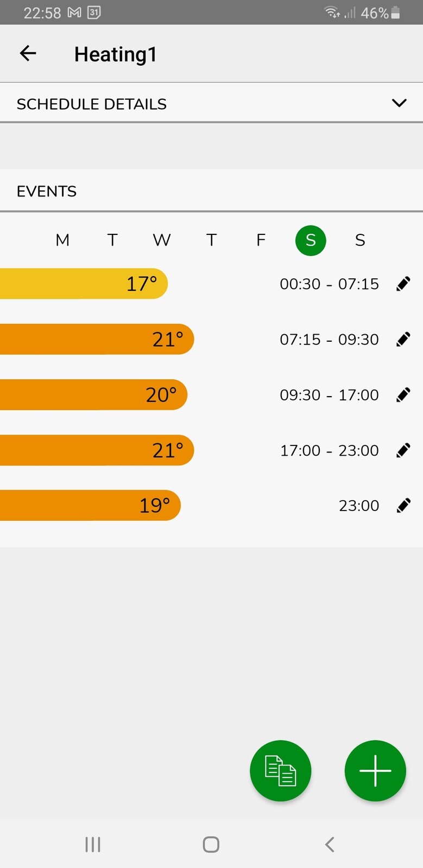This screenshot has height=868, width=423.
Task: Choose Friday in the day selector
Action: pyautogui.click(x=261, y=240)
